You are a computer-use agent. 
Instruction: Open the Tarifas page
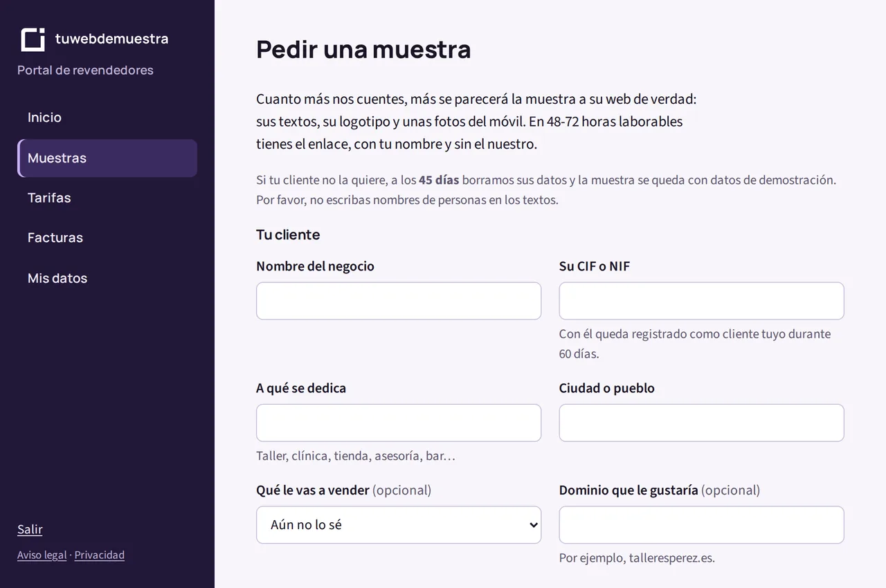(107, 198)
